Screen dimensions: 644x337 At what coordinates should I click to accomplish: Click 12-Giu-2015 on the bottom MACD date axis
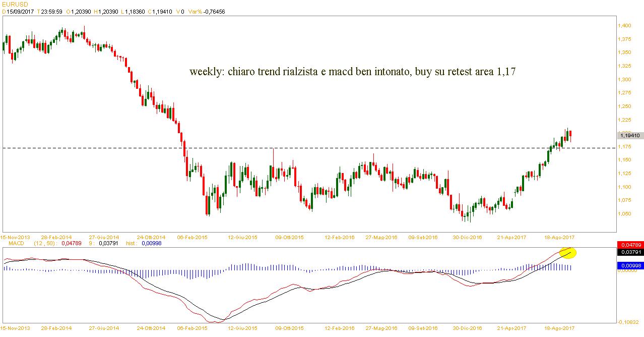click(243, 328)
